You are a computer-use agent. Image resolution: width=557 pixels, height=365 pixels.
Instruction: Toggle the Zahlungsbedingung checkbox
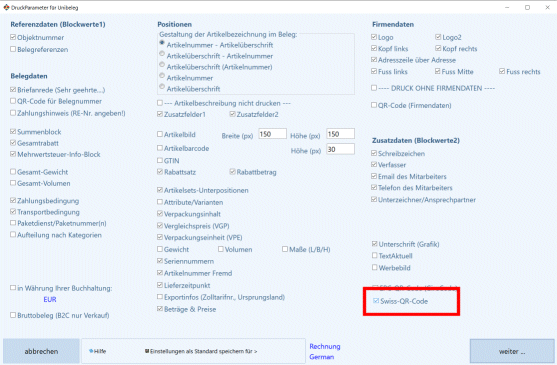pyautogui.click(x=13, y=200)
